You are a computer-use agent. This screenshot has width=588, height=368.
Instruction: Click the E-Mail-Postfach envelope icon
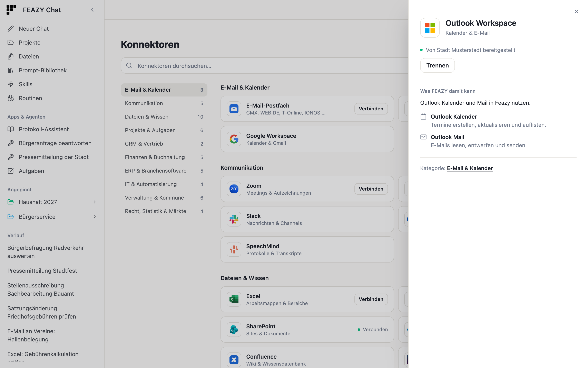point(234,109)
